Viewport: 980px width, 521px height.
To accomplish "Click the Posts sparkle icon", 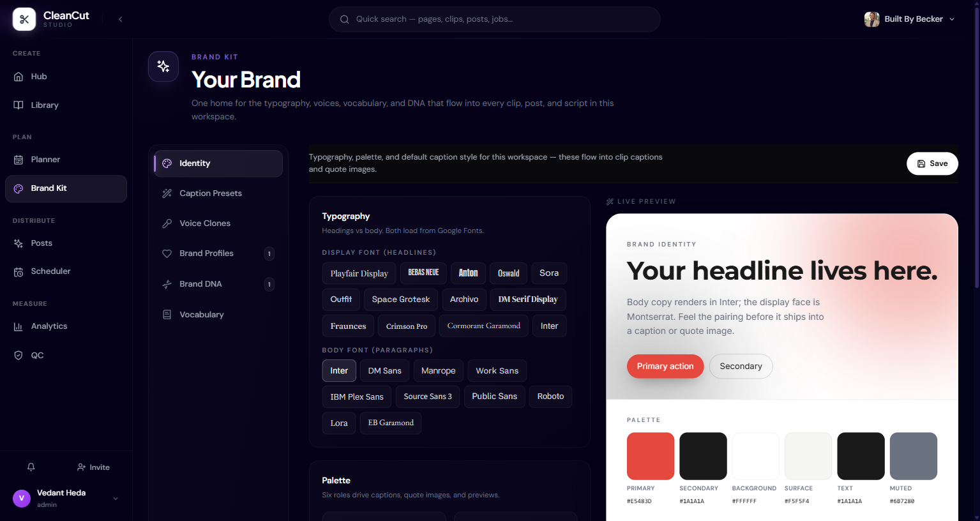I will tap(19, 243).
